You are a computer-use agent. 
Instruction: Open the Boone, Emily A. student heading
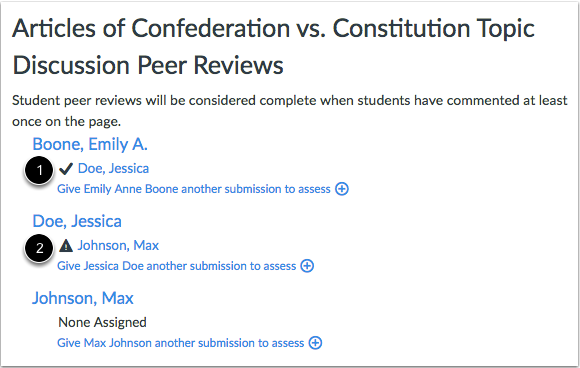click(90, 144)
